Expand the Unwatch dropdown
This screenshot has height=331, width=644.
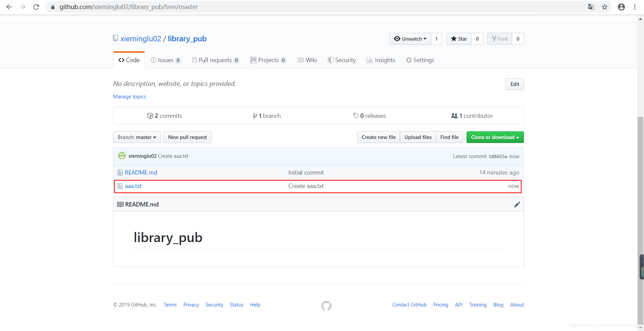coord(410,39)
